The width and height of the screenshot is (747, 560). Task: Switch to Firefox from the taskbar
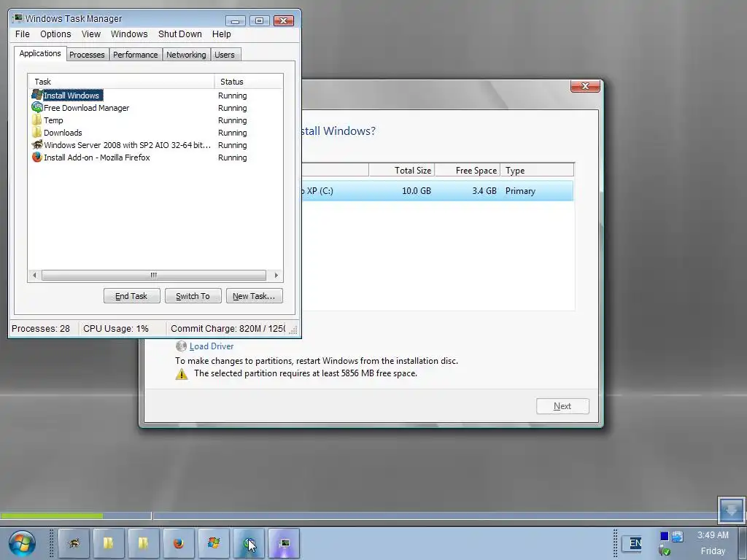coord(179,542)
